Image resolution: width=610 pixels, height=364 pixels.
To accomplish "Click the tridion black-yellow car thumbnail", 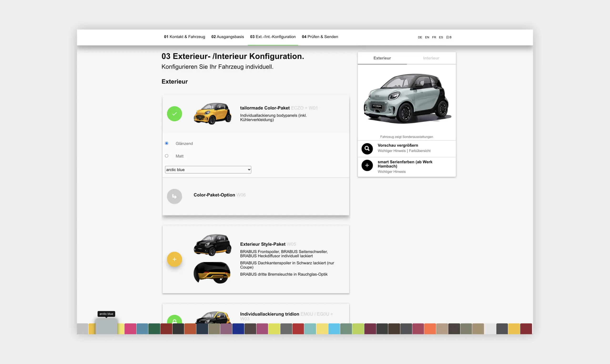I will click(213, 317).
